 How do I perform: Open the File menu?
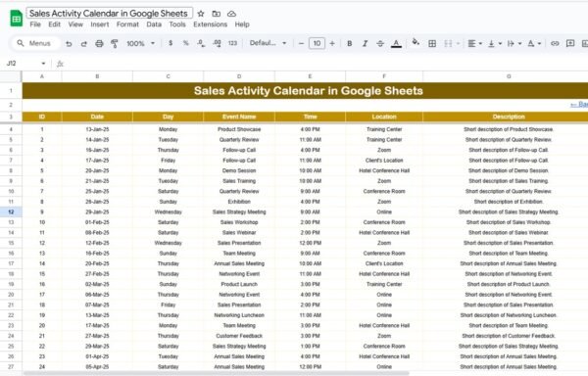(x=35, y=24)
